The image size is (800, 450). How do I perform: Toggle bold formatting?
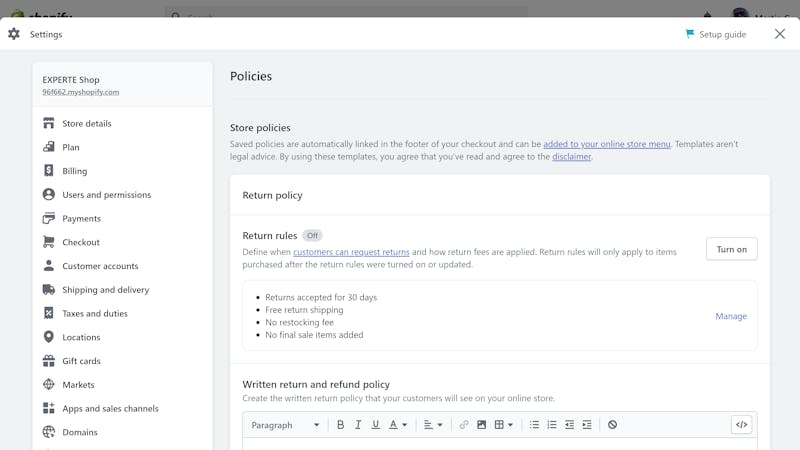(340, 424)
